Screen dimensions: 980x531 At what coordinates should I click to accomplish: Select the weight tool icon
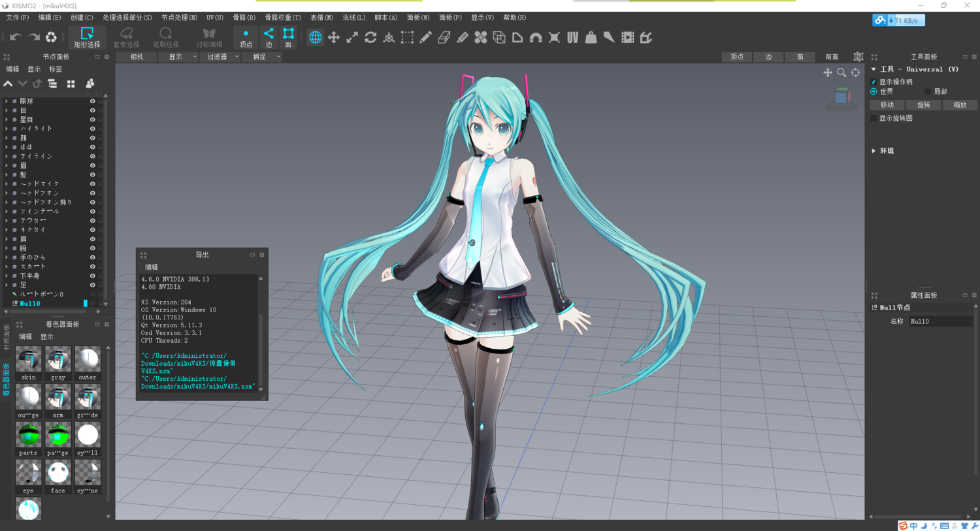point(591,37)
